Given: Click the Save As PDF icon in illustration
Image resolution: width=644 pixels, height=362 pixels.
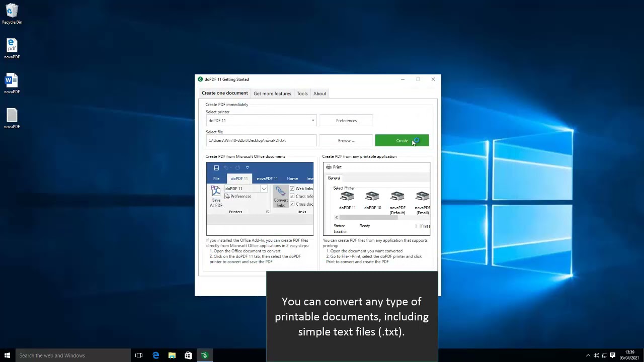Looking at the screenshot, I should pos(216,197).
